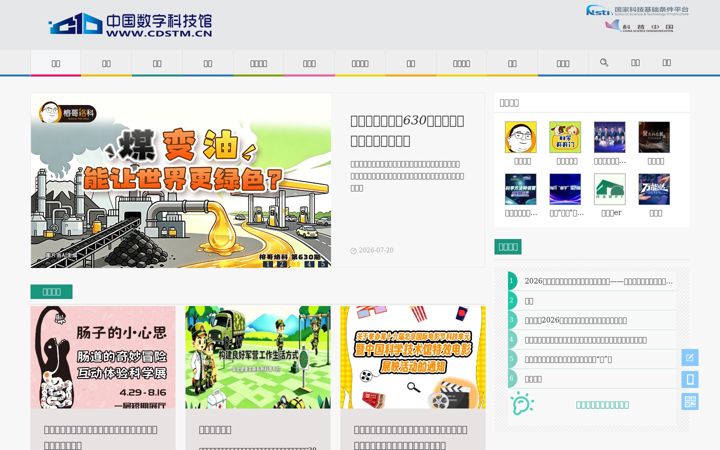Click the green number 1 rank badge
The width and height of the screenshot is (720, 450).
pos(512,281)
